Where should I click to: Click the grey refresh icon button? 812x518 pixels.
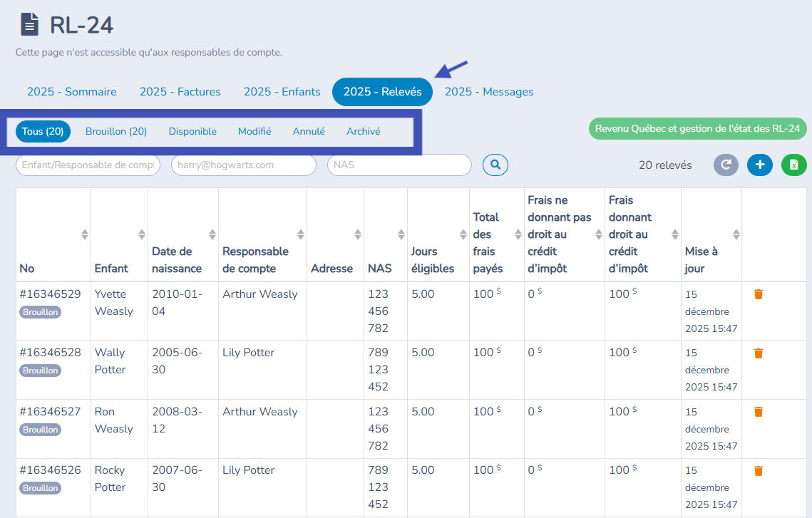(726, 165)
